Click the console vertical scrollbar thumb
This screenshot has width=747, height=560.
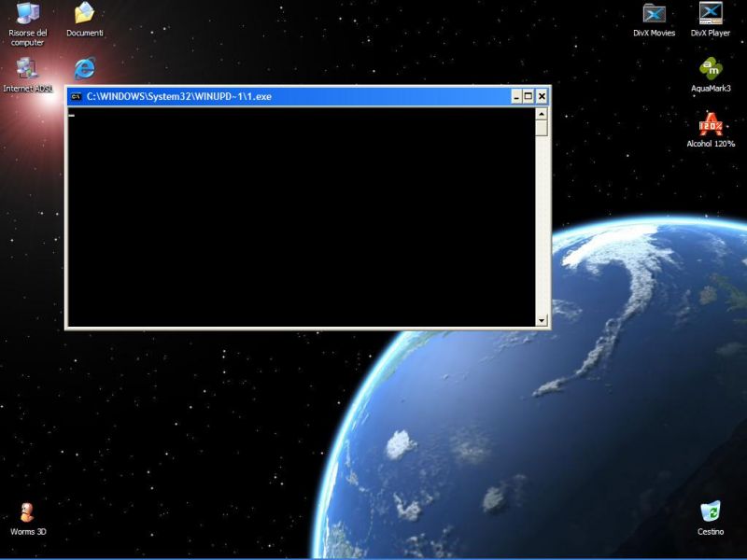(542, 128)
